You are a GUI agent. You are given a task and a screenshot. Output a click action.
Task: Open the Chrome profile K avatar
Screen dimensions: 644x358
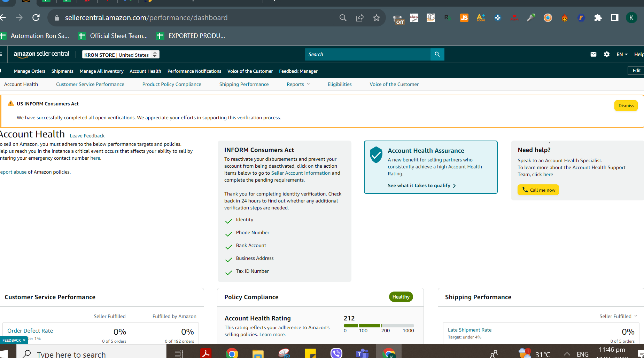pyautogui.click(x=631, y=18)
